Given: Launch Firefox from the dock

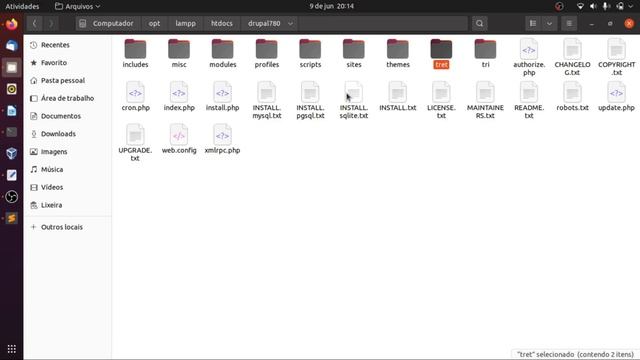Looking at the screenshot, I should pyautogui.click(x=11, y=24).
